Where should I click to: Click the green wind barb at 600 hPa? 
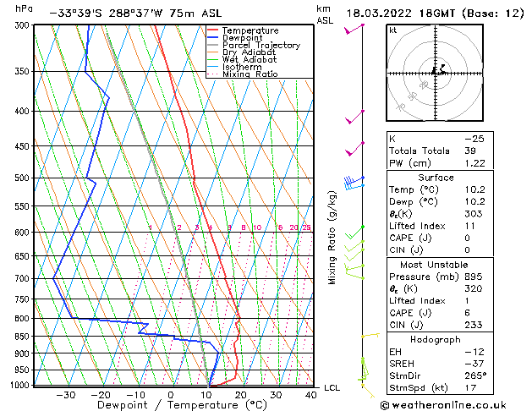coord(356,231)
